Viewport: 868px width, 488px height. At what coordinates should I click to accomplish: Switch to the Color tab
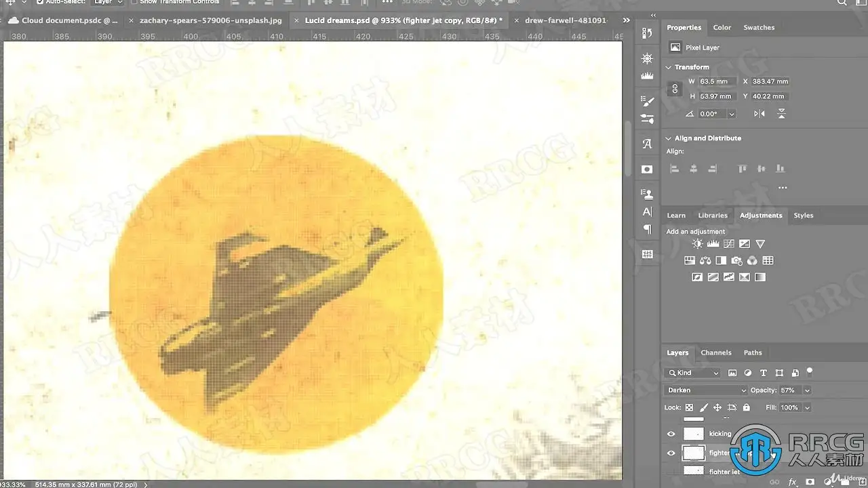(x=722, y=28)
